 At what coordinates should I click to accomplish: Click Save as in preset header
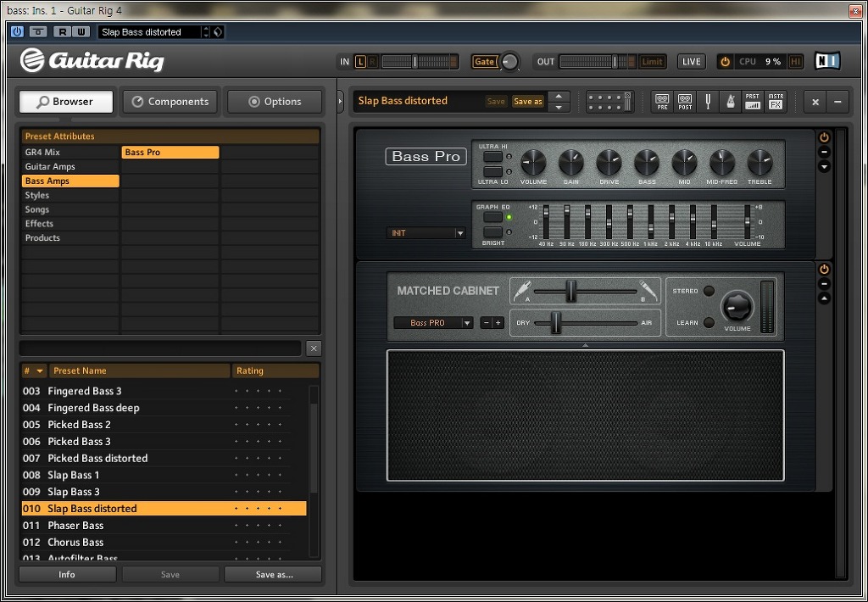(x=527, y=102)
